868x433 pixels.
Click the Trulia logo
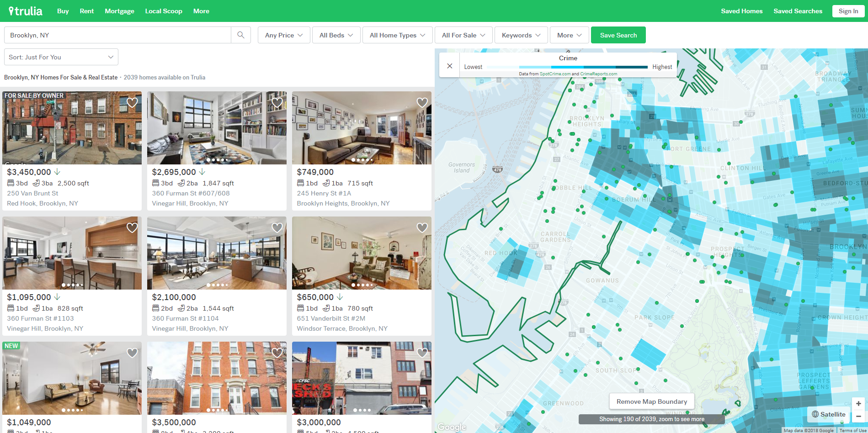26,11
